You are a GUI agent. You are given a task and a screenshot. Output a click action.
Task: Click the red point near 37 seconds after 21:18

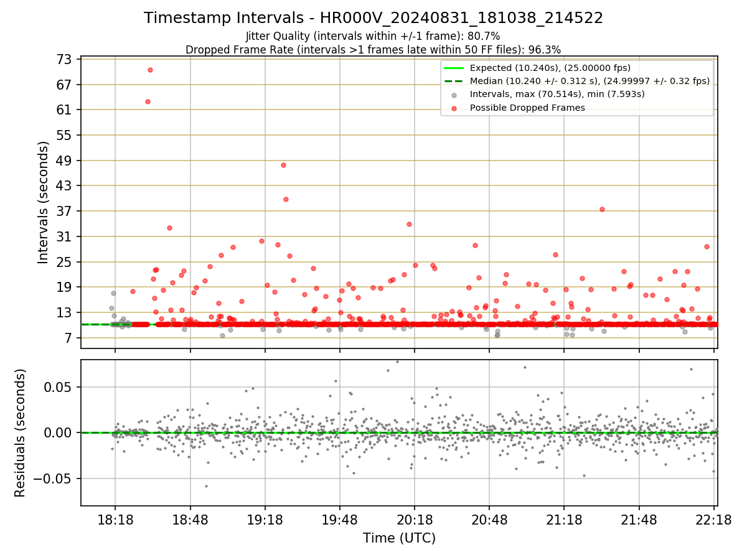point(602,209)
